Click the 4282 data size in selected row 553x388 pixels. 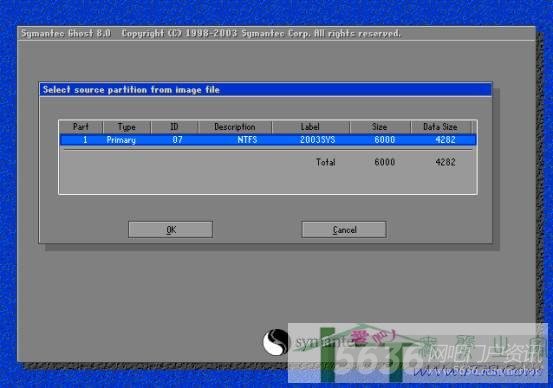tap(445, 140)
